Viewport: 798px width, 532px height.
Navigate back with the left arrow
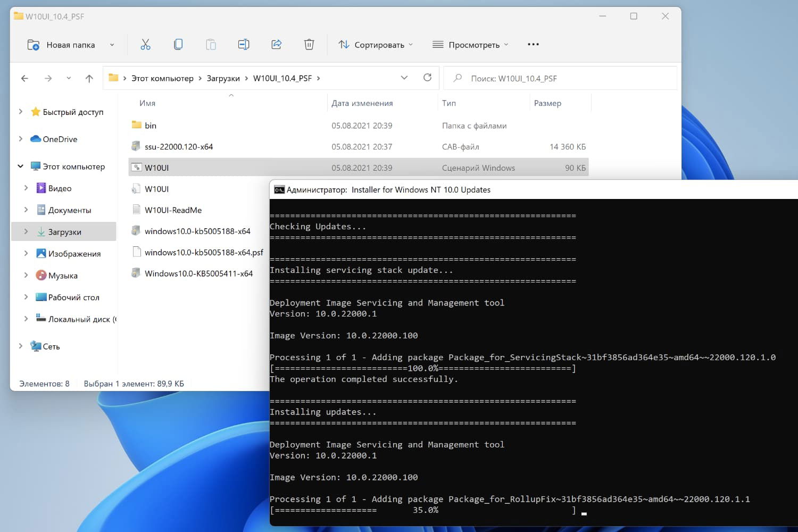pyautogui.click(x=24, y=78)
